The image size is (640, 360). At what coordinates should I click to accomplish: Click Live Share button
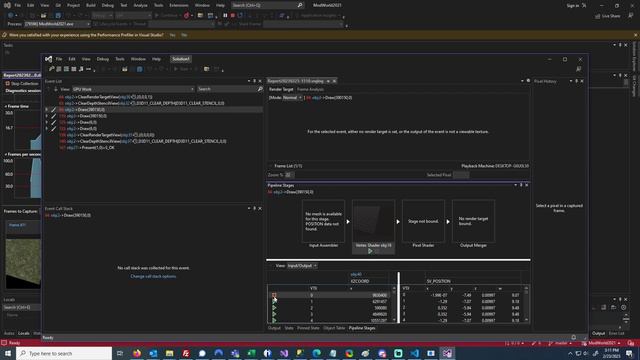pyautogui.click(x=608, y=16)
